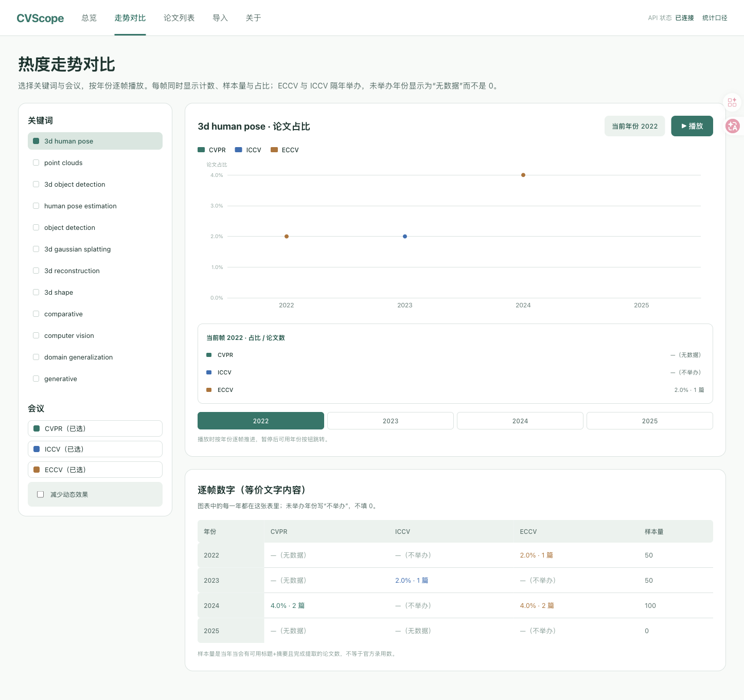Deselect the CVPR（已选）conference toggle

95,428
